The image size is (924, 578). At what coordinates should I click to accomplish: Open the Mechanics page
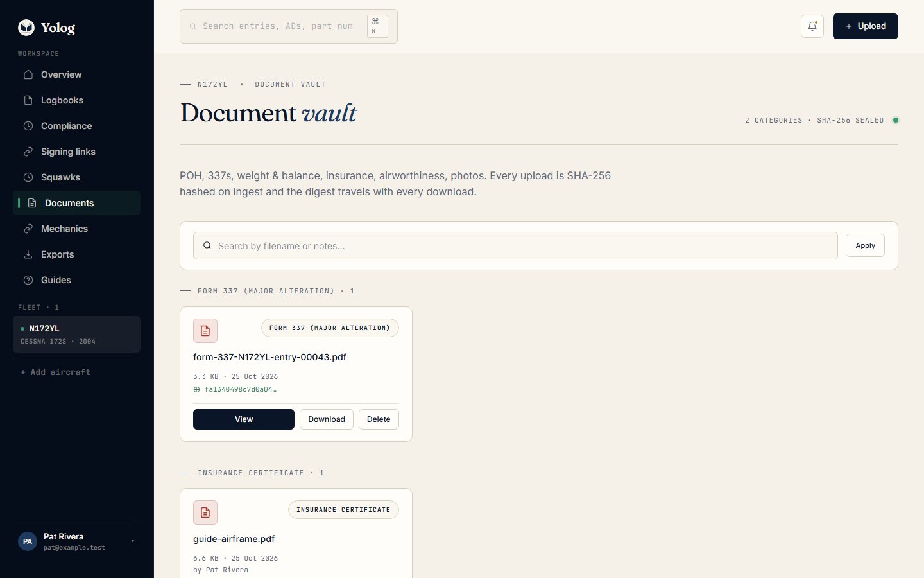point(76,229)
